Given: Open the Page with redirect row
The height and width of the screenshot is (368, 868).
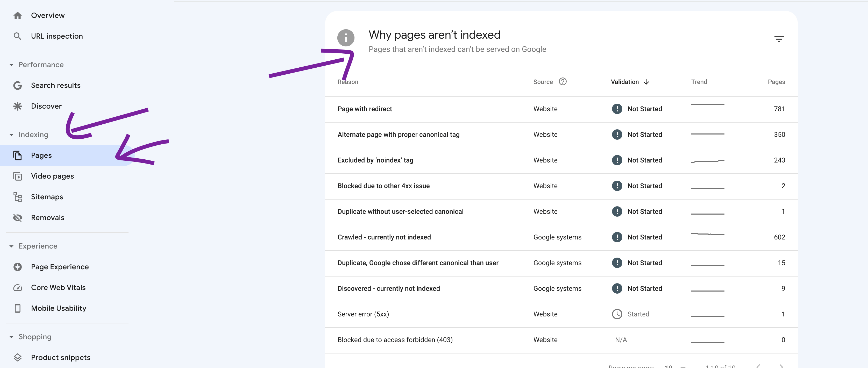Looking at the screenshot, I should click(x=561, y=109).
